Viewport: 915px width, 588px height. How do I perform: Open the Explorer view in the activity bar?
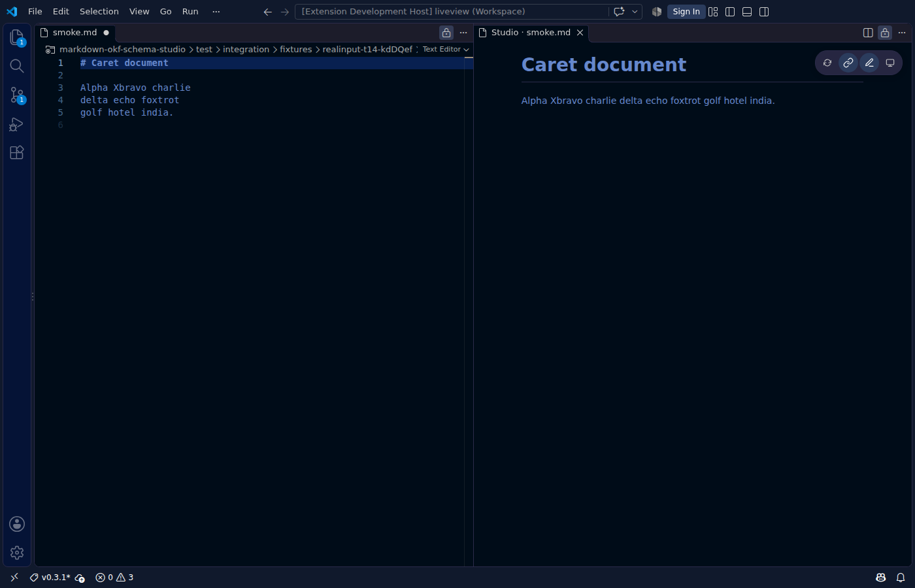tap(17, 37)
